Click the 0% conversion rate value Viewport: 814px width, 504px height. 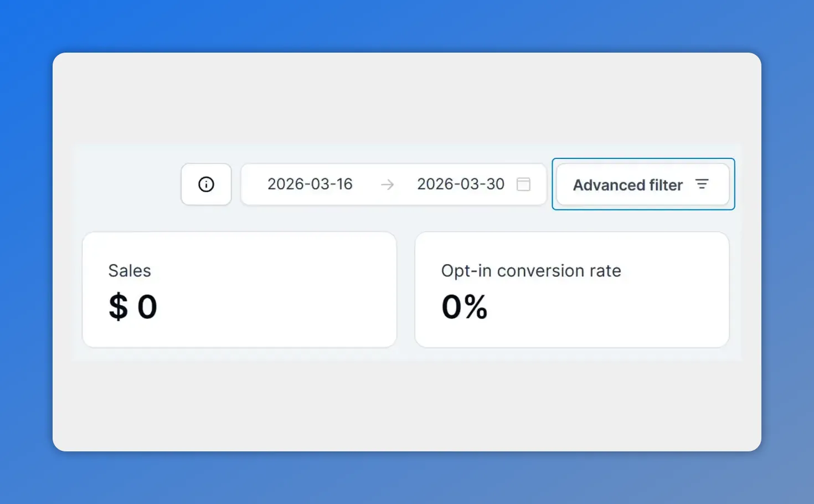click(464, 307)
